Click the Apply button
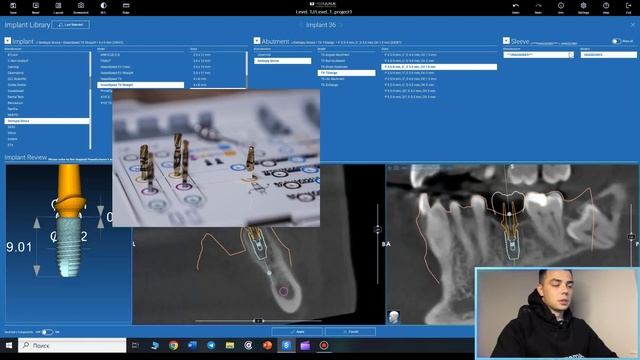This screenshot has height=360, width=640. [297, 332]
